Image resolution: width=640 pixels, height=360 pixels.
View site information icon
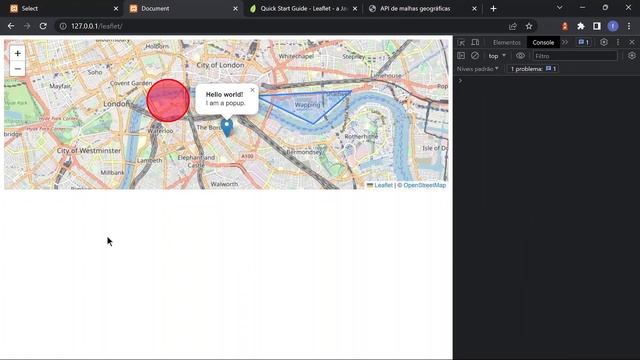(63, 26)
